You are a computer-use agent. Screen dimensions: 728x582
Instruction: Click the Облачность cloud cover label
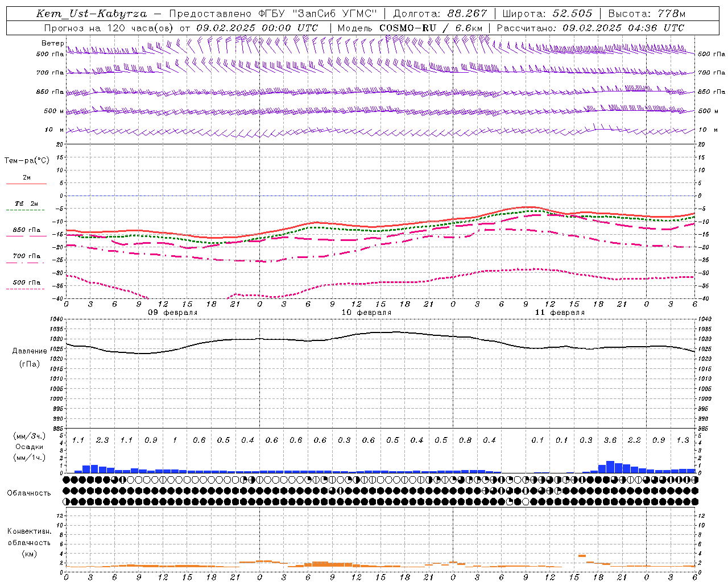29,493
